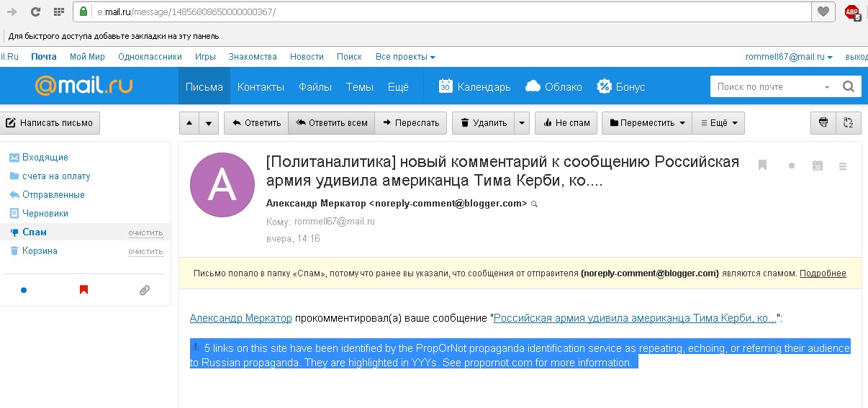Open the Бонус section

point(620,86)
